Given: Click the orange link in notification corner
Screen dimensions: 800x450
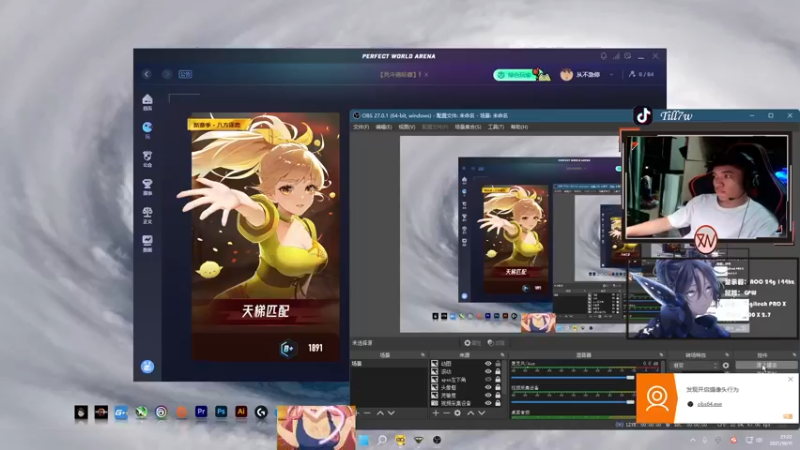Looking at the screenshot, I should tap(788, 417).
